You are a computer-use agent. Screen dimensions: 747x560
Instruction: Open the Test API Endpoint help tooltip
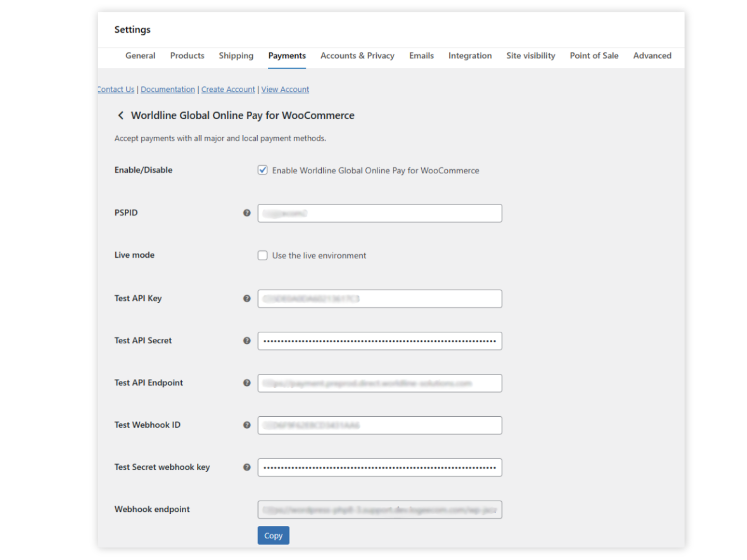pyautogui.click(x=247, y=383)
